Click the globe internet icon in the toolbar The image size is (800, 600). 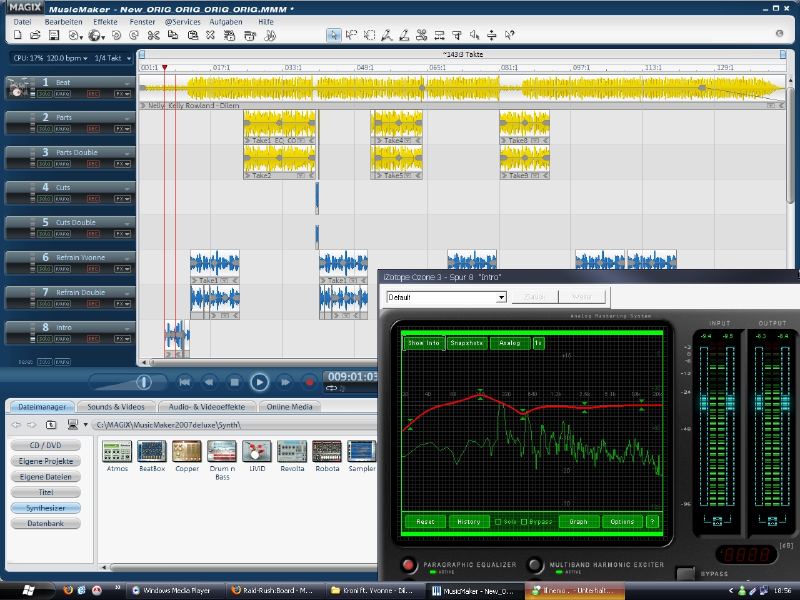(94, 35)
